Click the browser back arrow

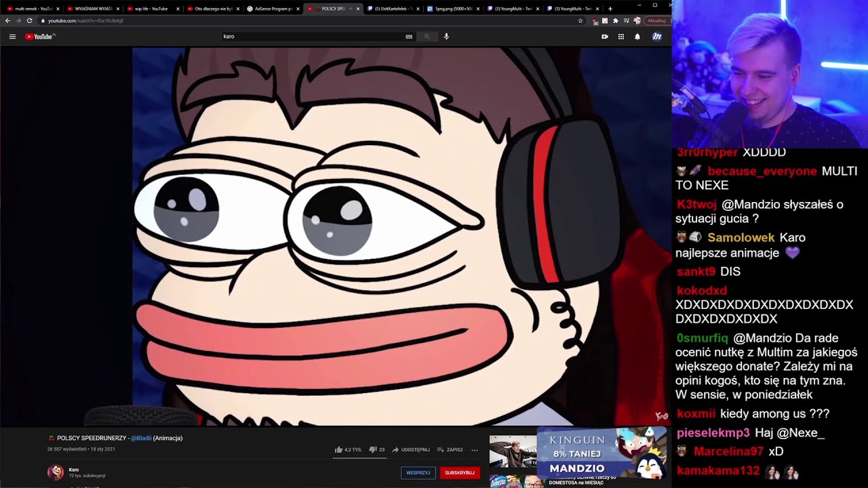pyautogui.click(x=7, y=21)
